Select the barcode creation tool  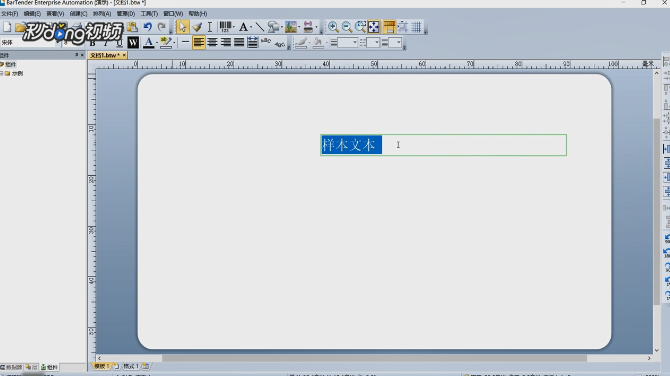(225, 27)
